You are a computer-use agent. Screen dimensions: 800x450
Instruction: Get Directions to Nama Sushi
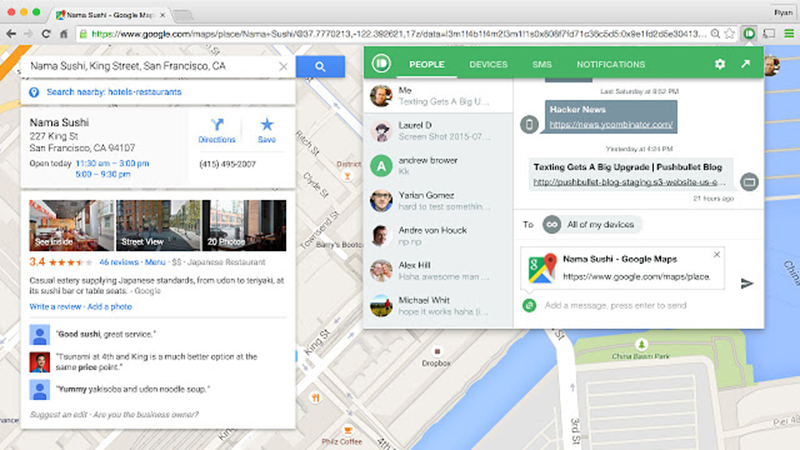217,131
